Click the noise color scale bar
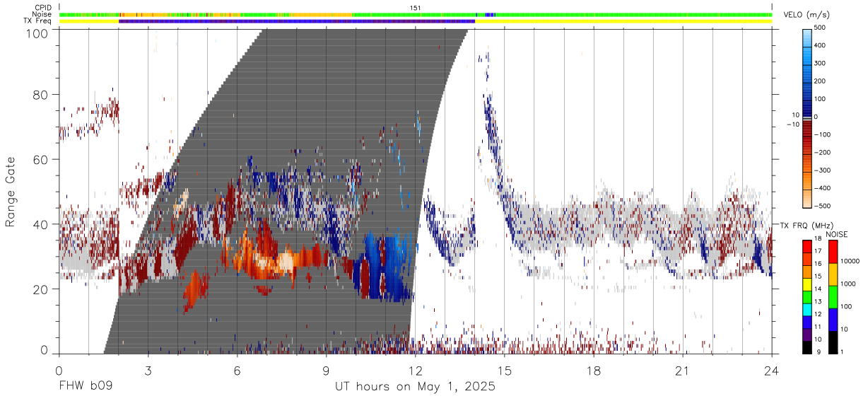Viewport: 868px width, 401px height. pyautogui.click(x=834, y=296)
